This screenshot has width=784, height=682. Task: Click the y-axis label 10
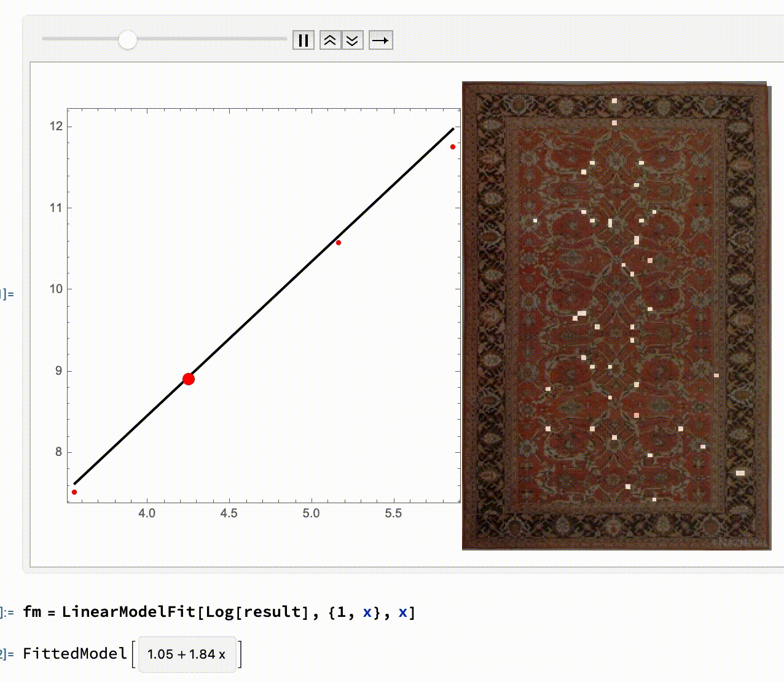coord(56,289)
